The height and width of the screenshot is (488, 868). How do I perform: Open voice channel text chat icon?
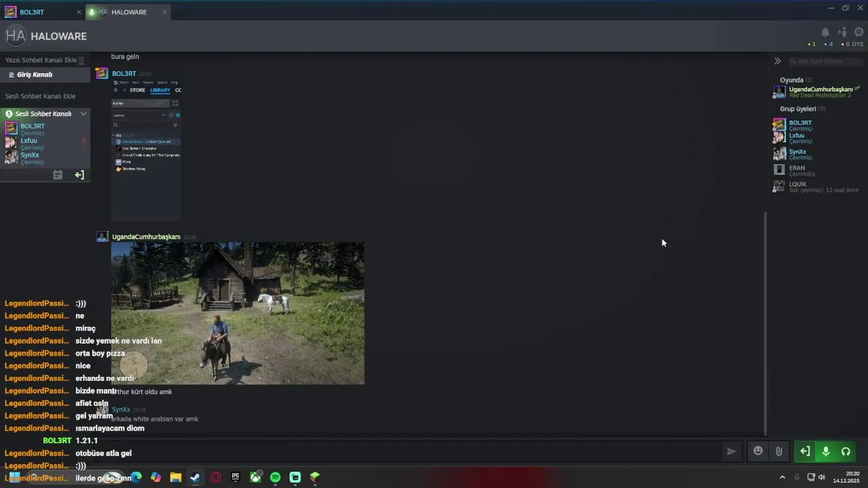click(x=58, y=175)
